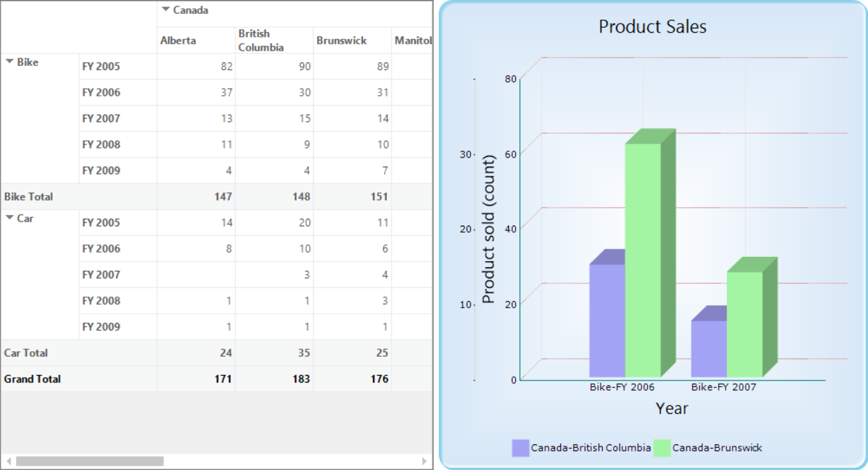Click the Canada-British Columbia legend color swatch

click(x=521, y=448)
